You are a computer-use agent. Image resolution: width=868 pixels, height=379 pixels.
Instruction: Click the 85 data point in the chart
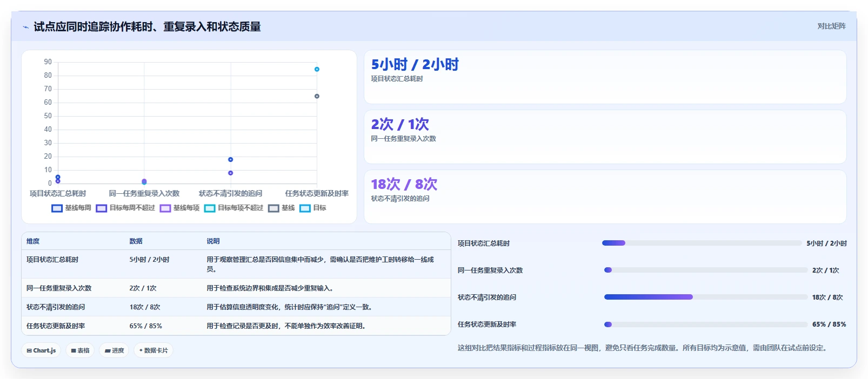click(317, 69)
